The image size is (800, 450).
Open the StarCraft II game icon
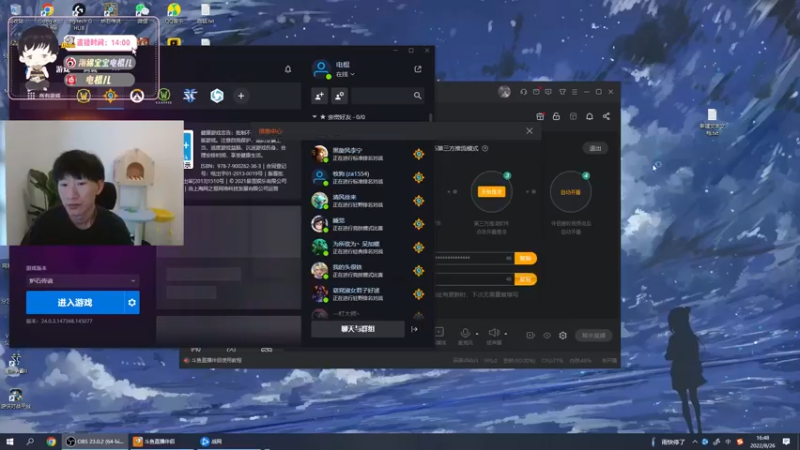(x=190, y=95)
